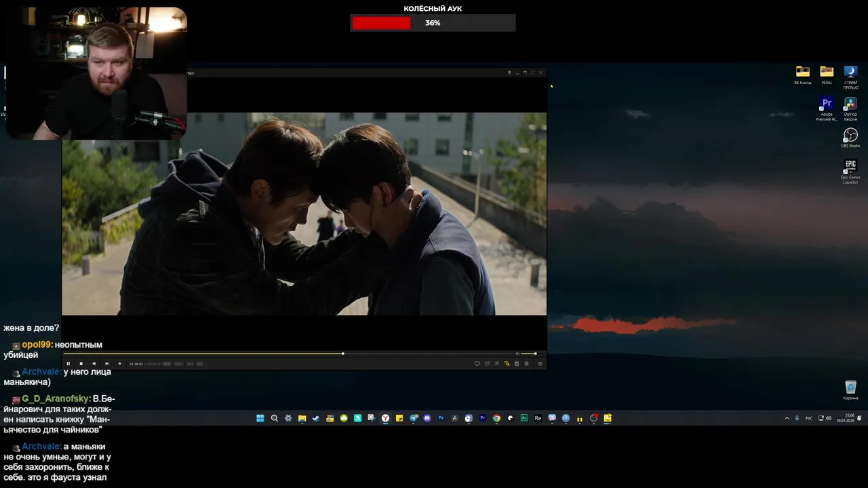The width and height of the screenshot is (868, 488).
Task: Open Photoshop from the taskbar
Action: (x=441, y=418)
